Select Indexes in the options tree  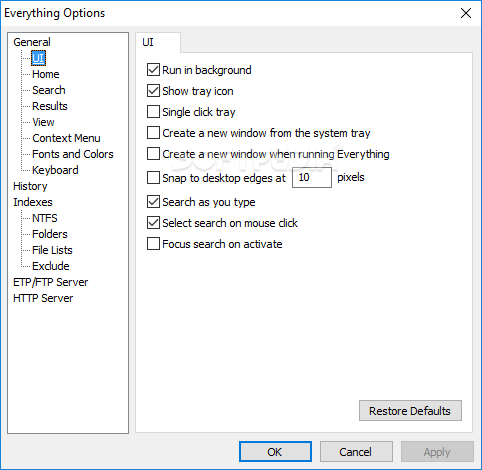click(x=33, y=202)
